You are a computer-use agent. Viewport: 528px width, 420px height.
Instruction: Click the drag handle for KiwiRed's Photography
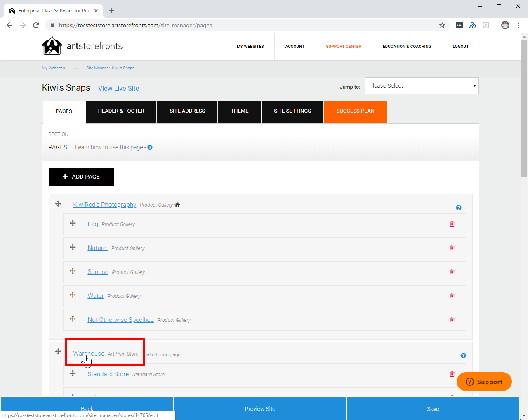[x=58, y=204]
